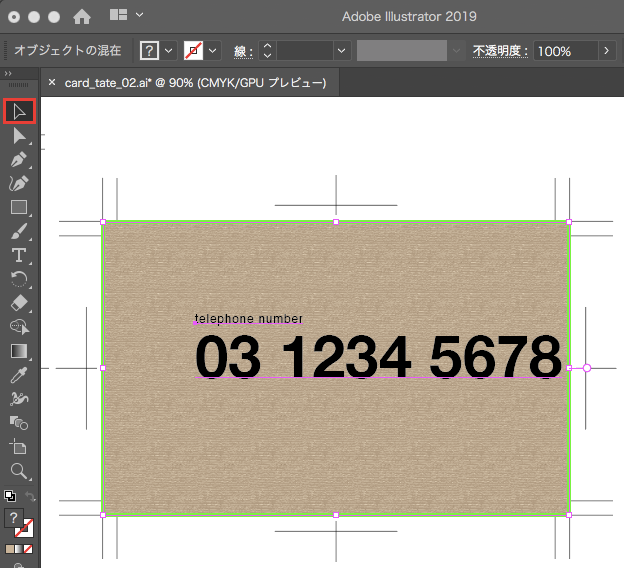The width and height of the screenshot is (624, 568).
Task: Select the Gradient tool
Action: [19, 351]
